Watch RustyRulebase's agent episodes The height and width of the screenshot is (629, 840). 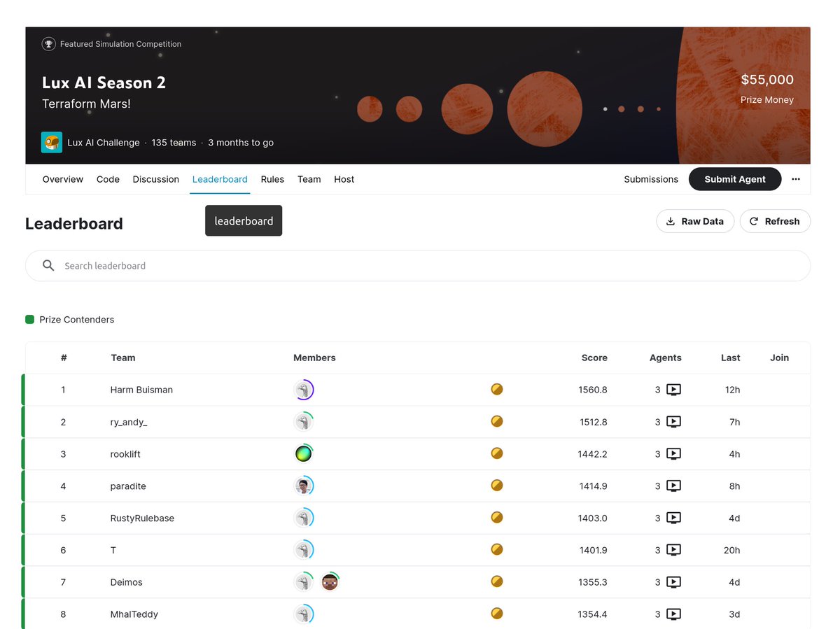click(673, 518)
